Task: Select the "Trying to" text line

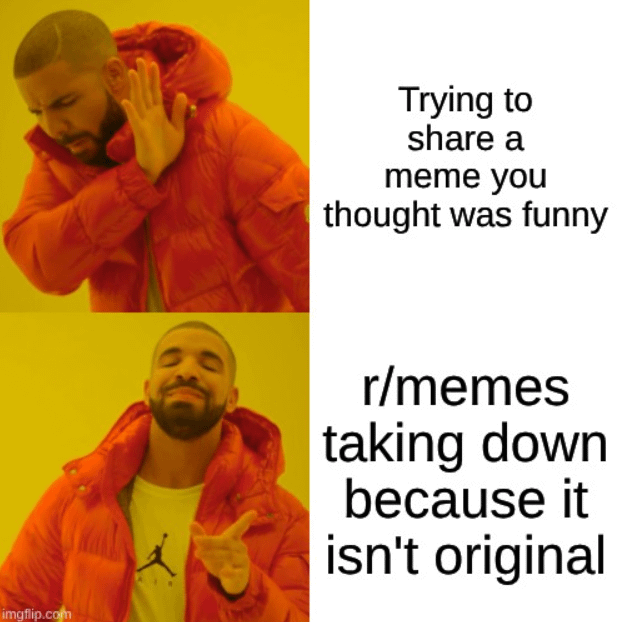Action: click(x=465, y=100)
